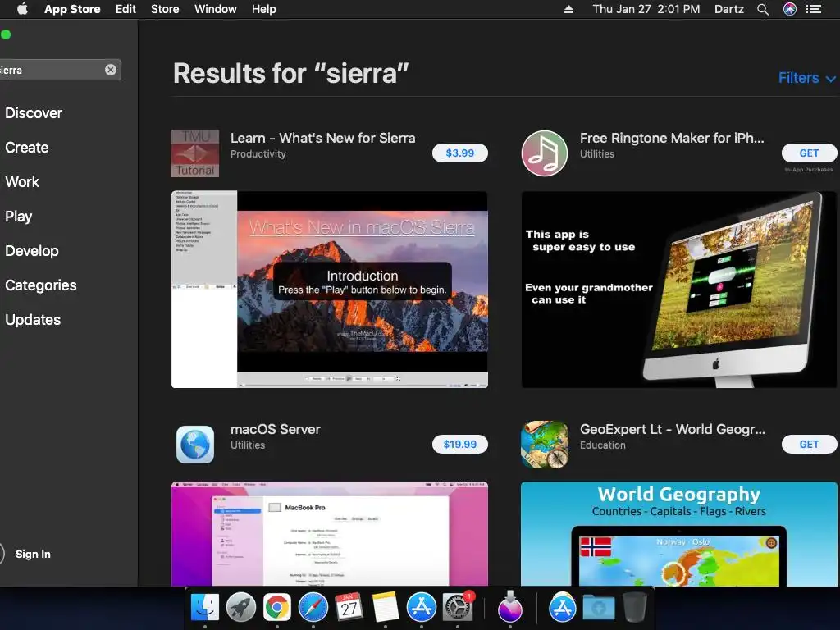Click Sign In in the sidebar
Viewport: 840px width, 630px height.
pos(33,554)
